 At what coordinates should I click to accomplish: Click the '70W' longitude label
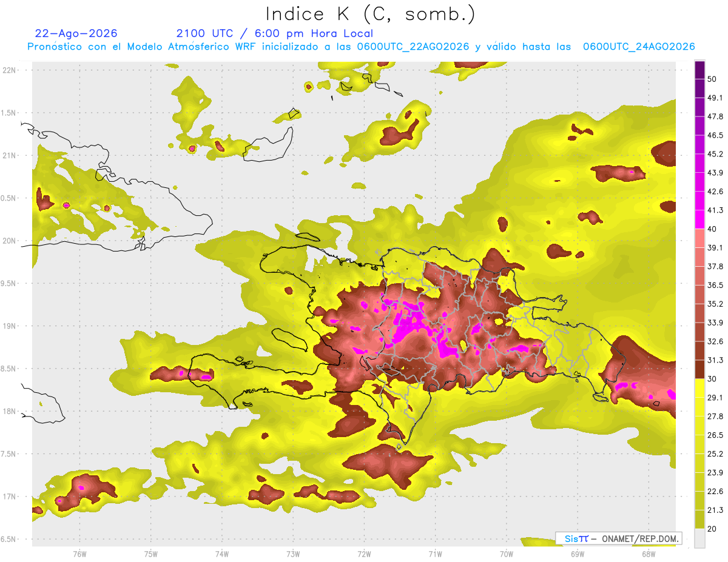coord(507,554)
